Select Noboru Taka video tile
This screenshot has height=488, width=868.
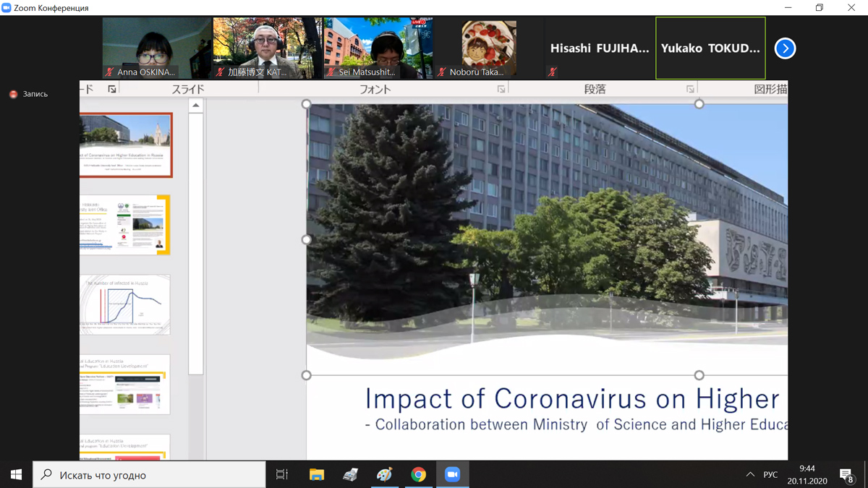pyautogui.click(x=489, y=48)
